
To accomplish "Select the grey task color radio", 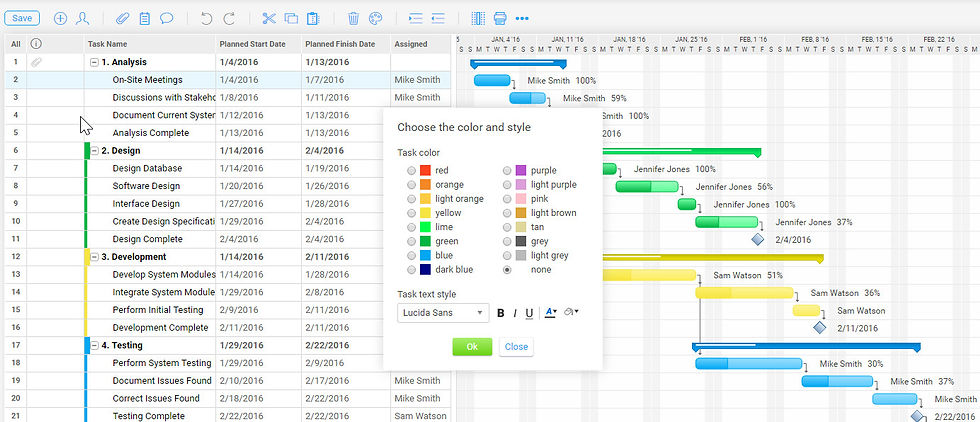I will [x=507, y=241].
